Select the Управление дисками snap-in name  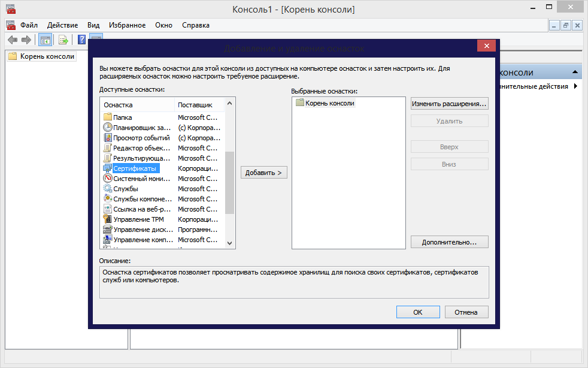(x=143, y=230)
